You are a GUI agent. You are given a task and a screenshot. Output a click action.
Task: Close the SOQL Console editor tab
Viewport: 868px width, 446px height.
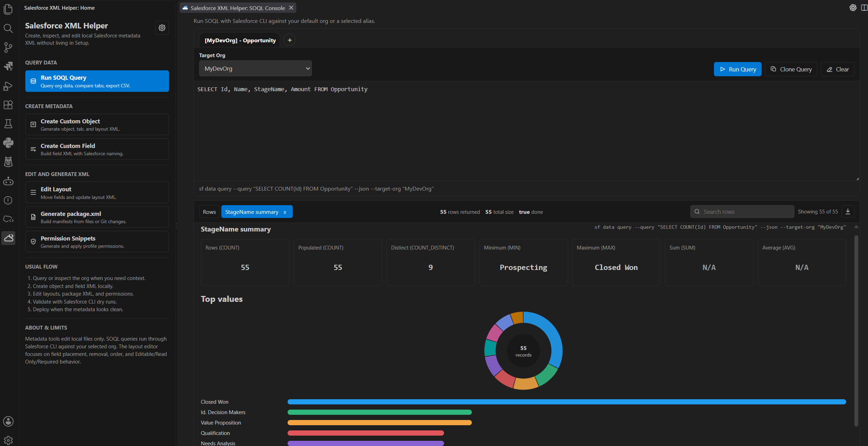pos(291,8)
